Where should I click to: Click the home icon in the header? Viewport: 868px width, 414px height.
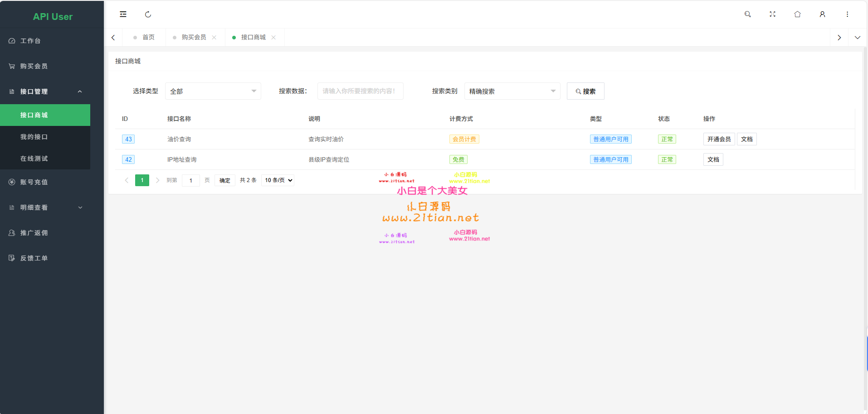797,14
